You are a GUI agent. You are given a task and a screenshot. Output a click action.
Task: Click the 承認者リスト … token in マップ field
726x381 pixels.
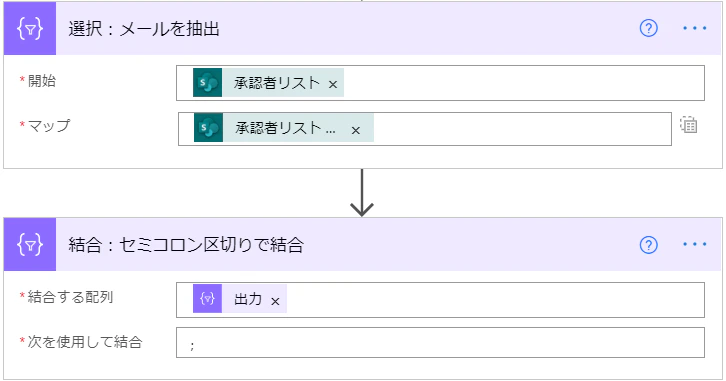tap(283, 128)
